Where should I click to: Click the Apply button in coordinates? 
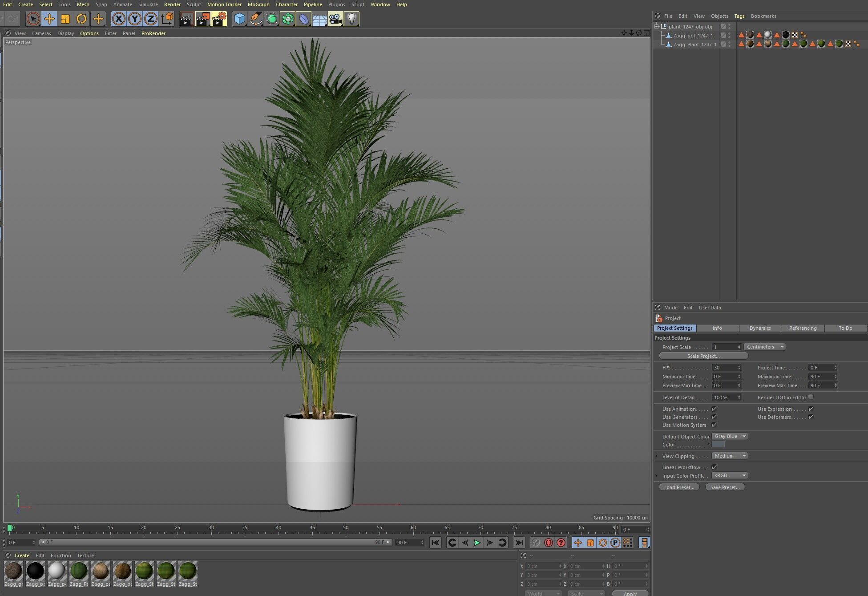[x=630, y=593]
